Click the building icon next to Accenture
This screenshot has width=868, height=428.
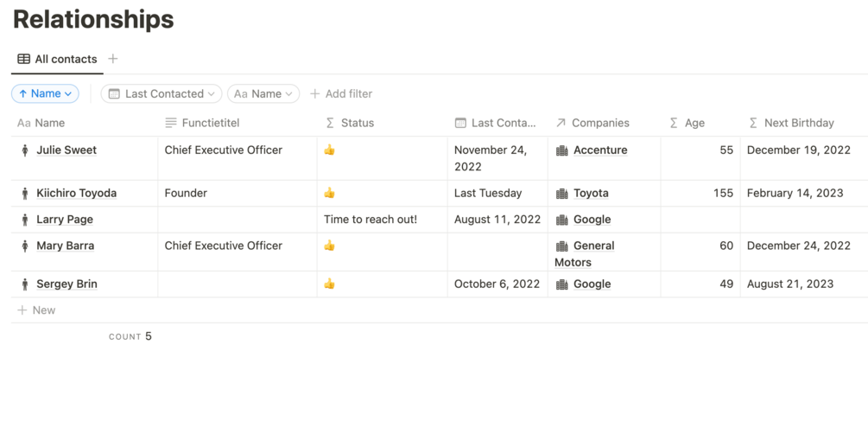point(561,150)
